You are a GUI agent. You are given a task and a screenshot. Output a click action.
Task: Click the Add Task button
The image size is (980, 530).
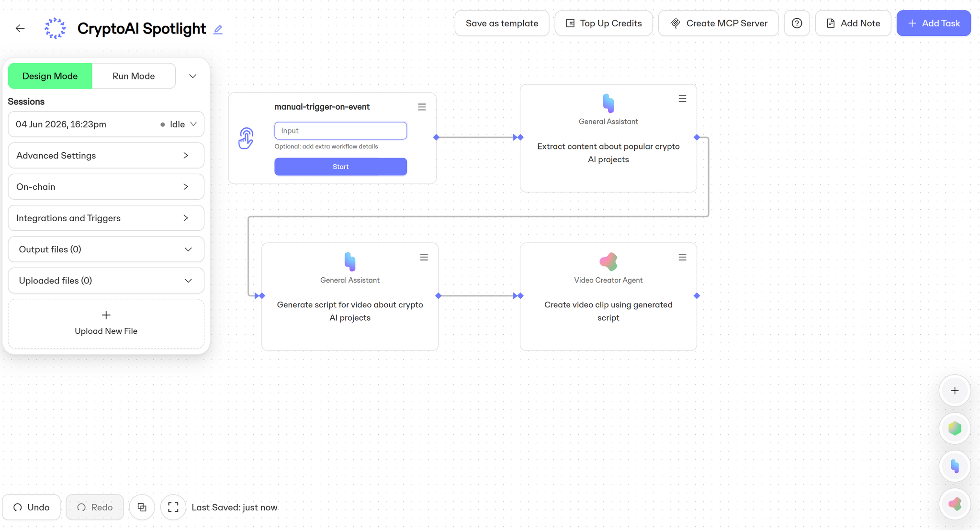[x=934, y=23]
